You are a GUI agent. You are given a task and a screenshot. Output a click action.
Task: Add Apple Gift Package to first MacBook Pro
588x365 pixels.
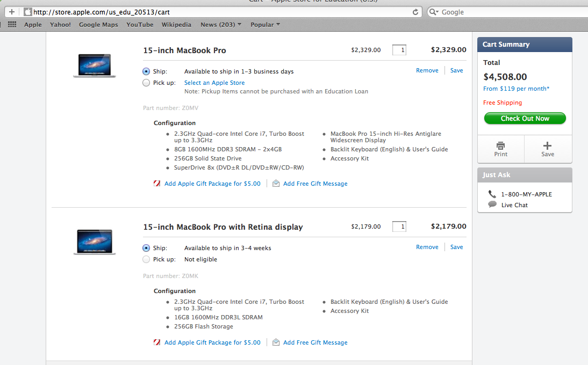[x=212, y=184]
